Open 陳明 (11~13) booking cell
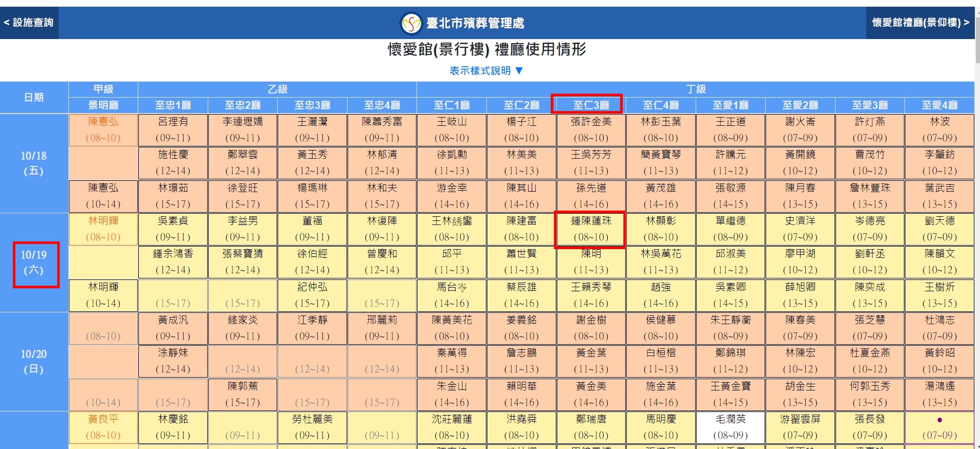This screenshot has width=980, height=449. [591, 262]
